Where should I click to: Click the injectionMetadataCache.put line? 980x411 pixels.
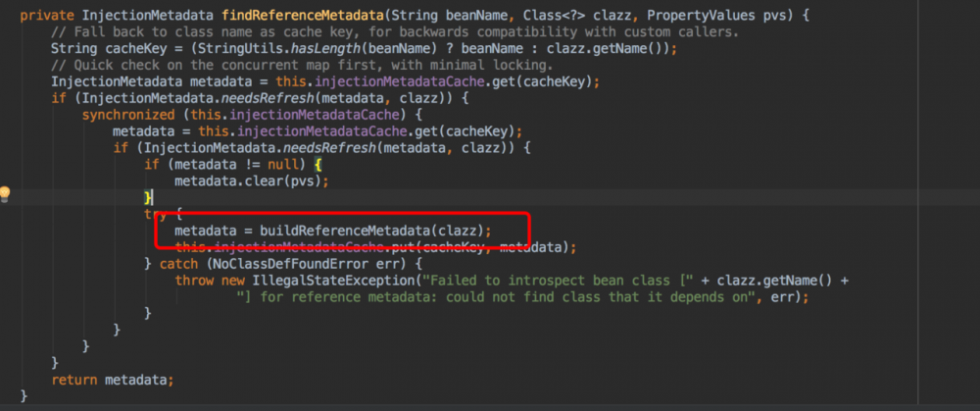pyautogui.click(x=375, y=248)
